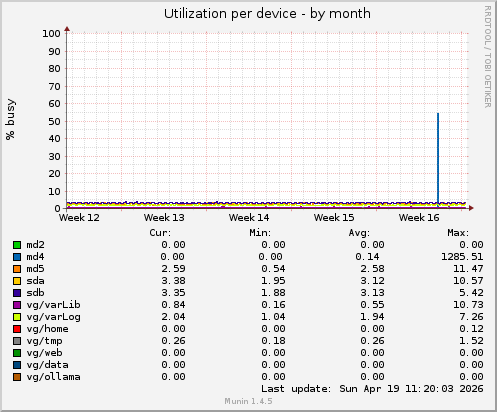The image size is (497, 412).
Task: Click the graph title 'Utilization per device - by month'
Action: click(267, 14)
